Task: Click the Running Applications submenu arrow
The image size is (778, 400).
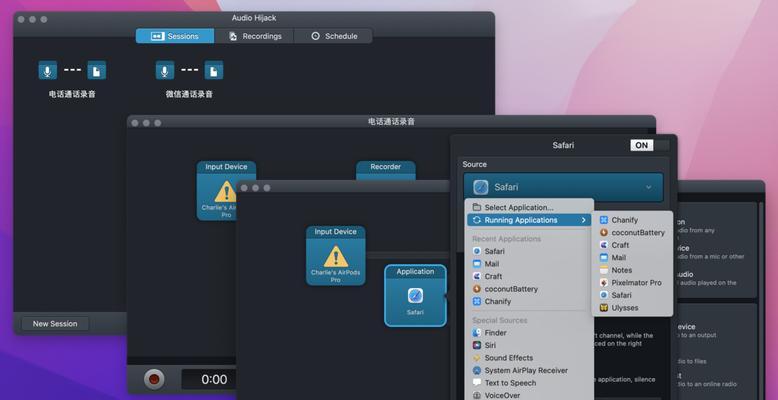Action: (584, 220)
